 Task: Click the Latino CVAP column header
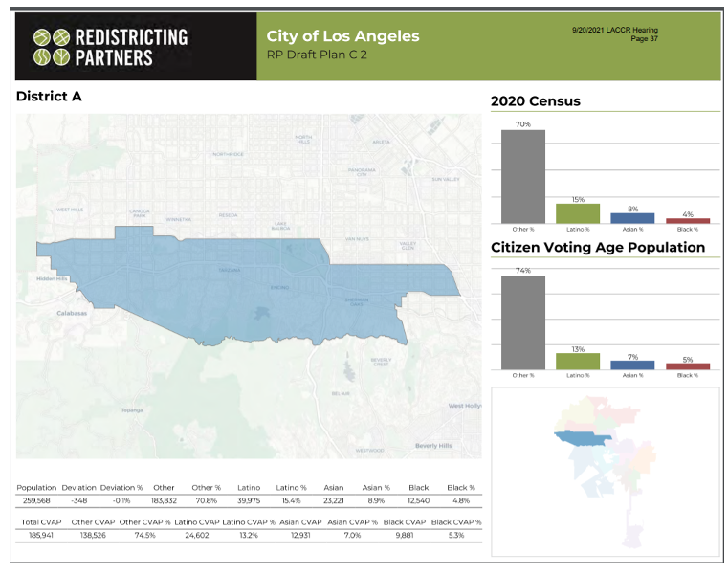pos(197,521)
